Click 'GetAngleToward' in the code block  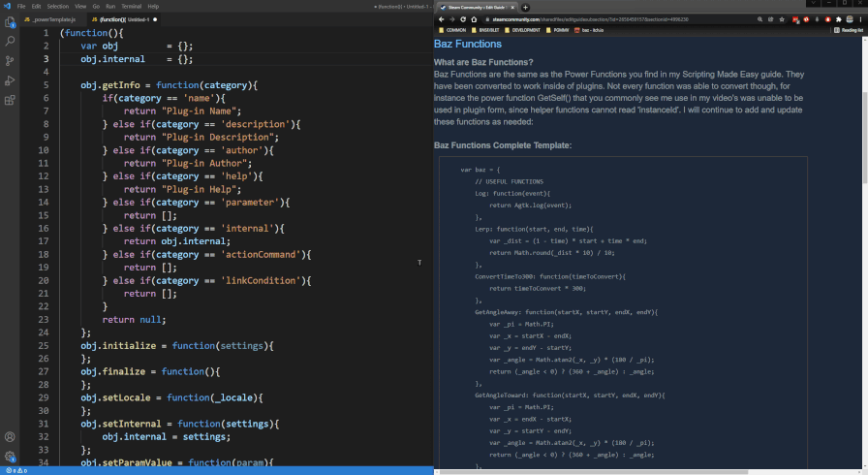[x=502, y=396]
